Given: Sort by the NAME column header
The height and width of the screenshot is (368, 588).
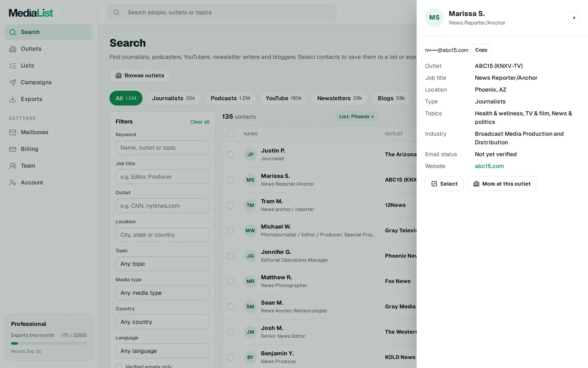Looking at the screenshot, I should click(x=251, y=134).
